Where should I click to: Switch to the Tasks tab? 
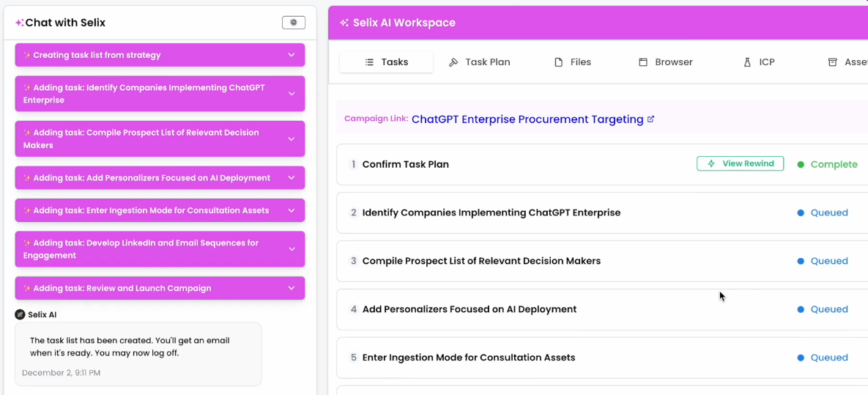pyautogui.click(x=387, y=62)
